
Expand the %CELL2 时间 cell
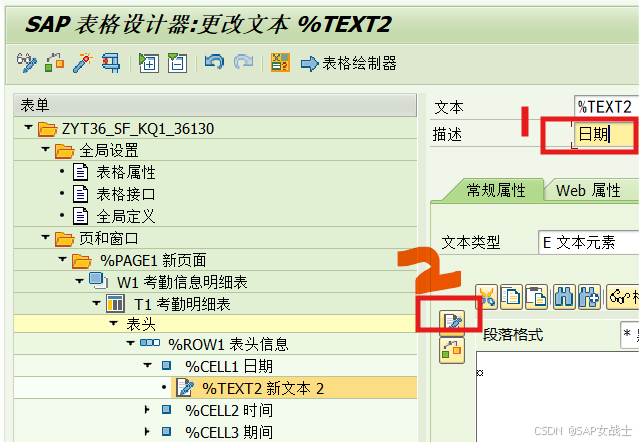pyautogui.click(x=148, y=409)
